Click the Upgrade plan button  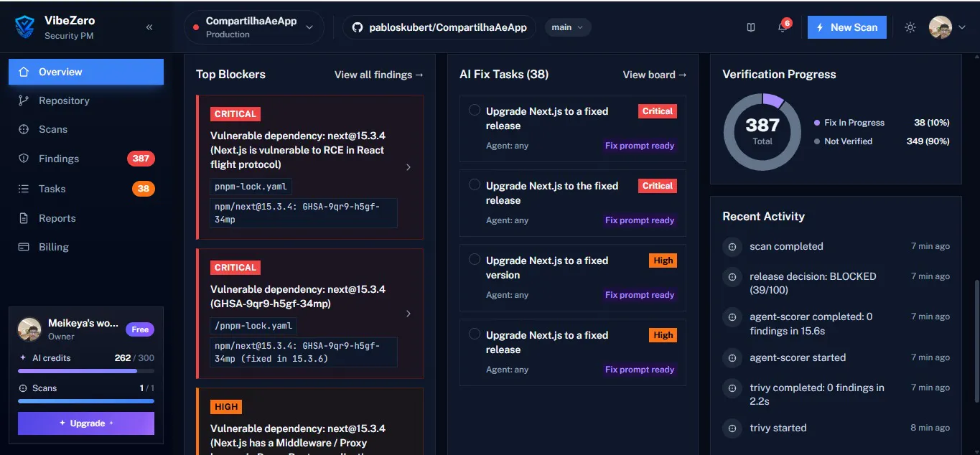tap(86, 423)
